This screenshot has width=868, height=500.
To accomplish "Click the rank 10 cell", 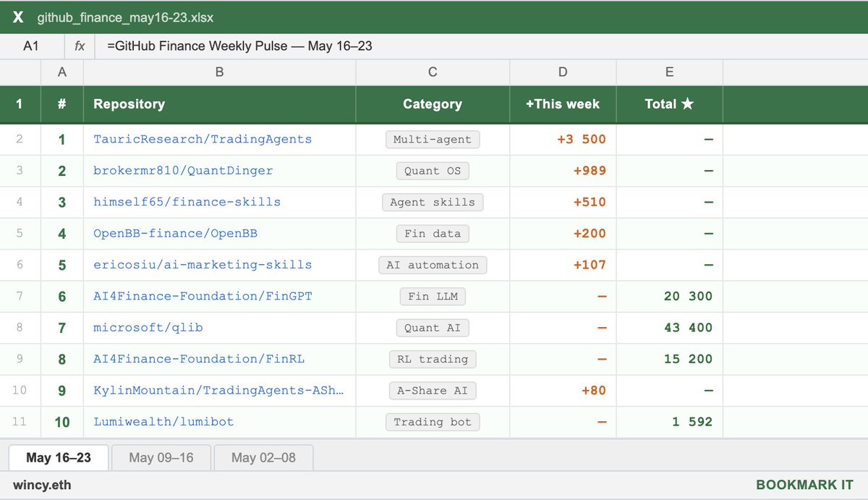I will 62,422.
